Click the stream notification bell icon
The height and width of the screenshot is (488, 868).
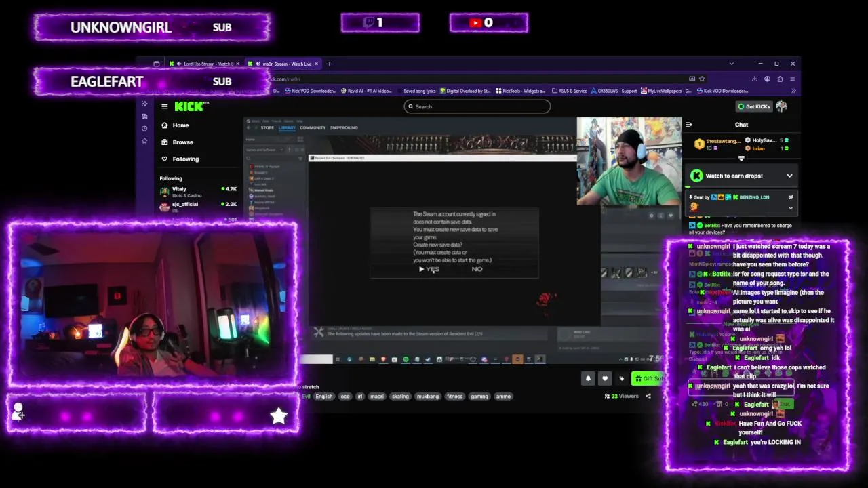[588, 378]
